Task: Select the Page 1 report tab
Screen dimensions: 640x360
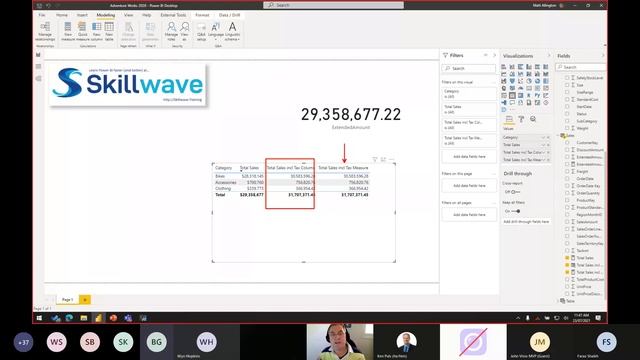Action: click(67, 300)
